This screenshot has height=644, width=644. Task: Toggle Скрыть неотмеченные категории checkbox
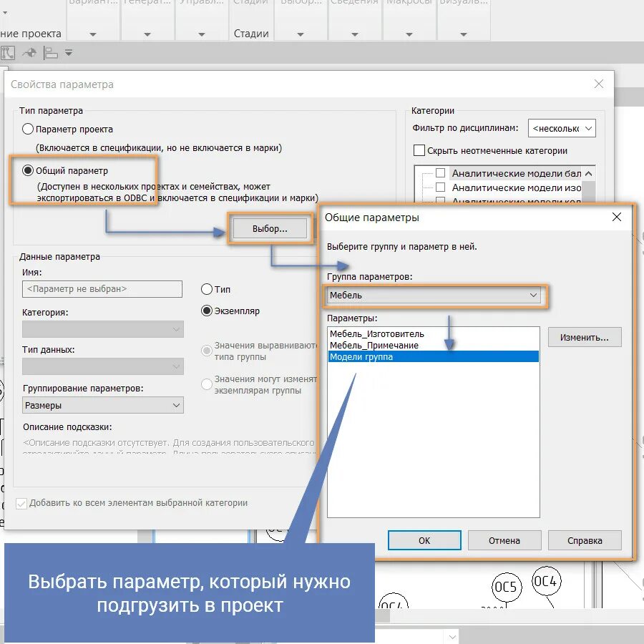pyautogui.click(x=419, y=150)
